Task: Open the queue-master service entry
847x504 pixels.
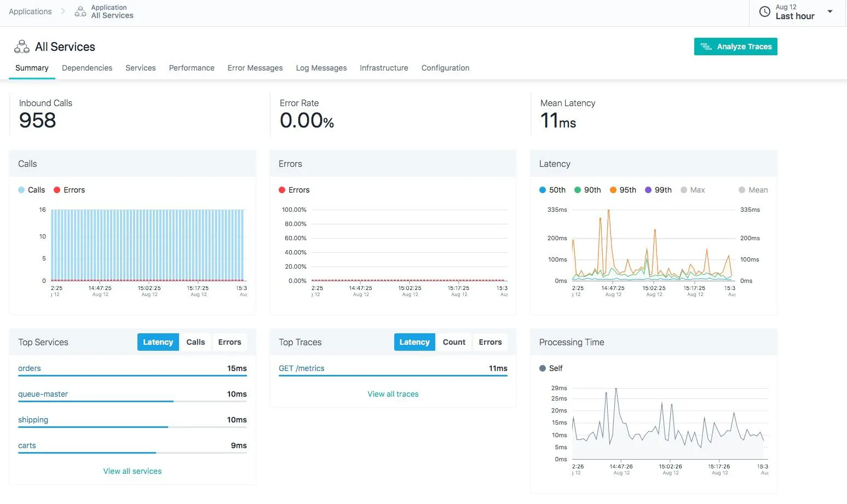Action: (43, 394)
